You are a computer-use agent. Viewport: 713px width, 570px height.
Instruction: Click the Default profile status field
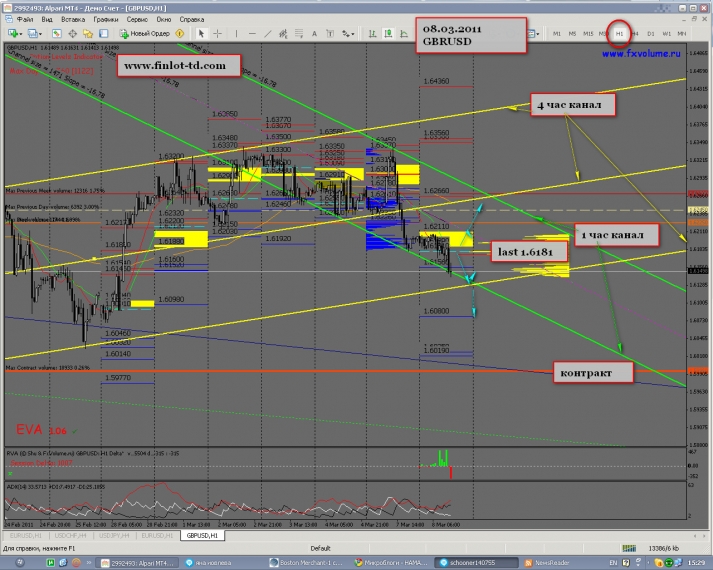pyautogui.click(x=320, y=548)
